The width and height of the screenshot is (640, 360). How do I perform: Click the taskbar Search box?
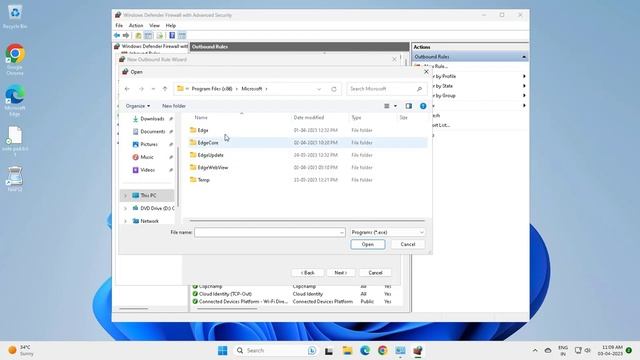coord(276,351)
